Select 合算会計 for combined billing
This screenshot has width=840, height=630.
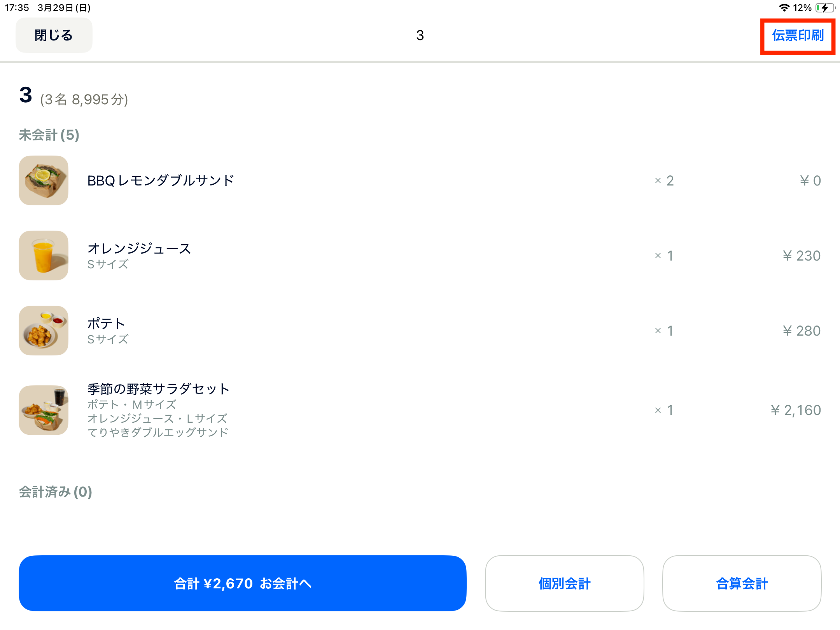click(741, 583)
